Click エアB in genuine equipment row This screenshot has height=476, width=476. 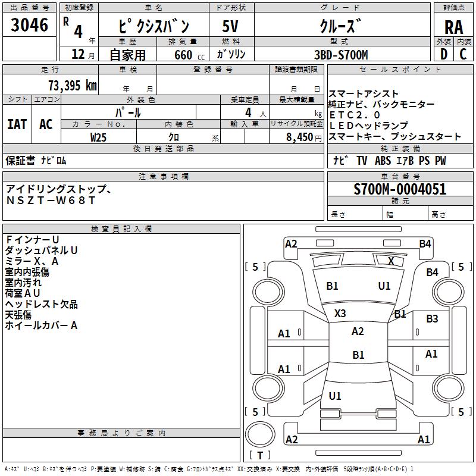pyautogui.click(x=405, y=160)
